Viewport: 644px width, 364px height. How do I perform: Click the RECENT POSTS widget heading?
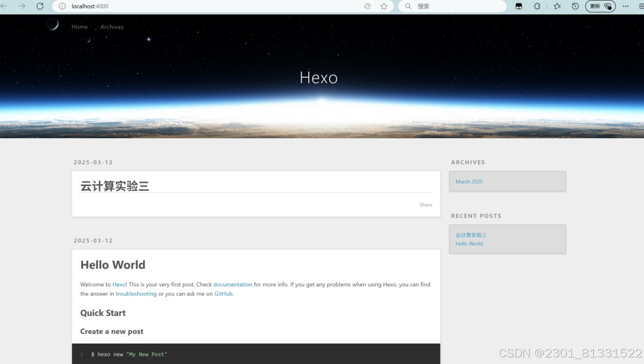tap(476, 216)
